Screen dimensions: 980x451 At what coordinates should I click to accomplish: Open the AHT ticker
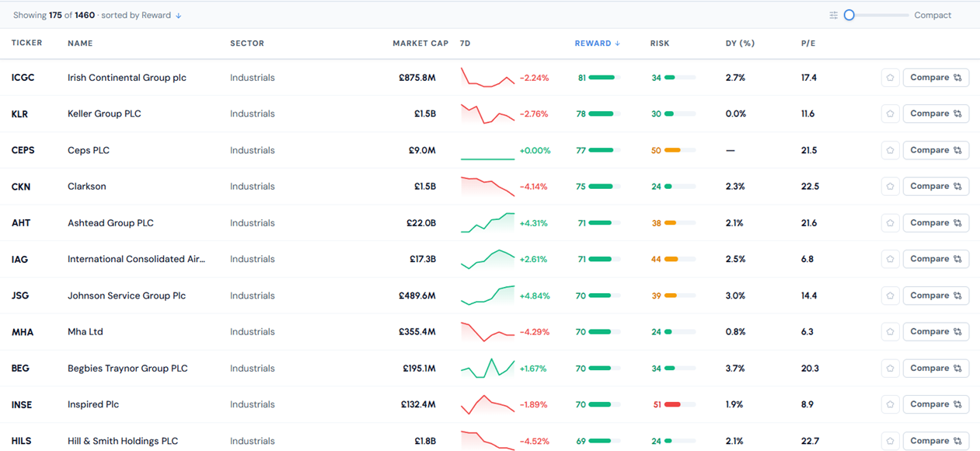[x=21, y=223]
